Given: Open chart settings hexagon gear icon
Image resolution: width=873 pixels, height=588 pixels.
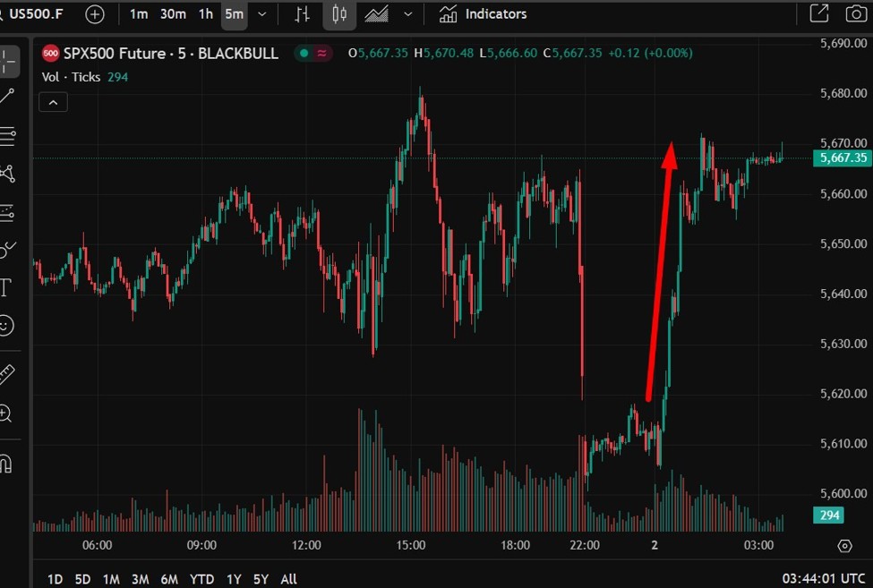Looking at the screenshot, I should pos(844,546).
